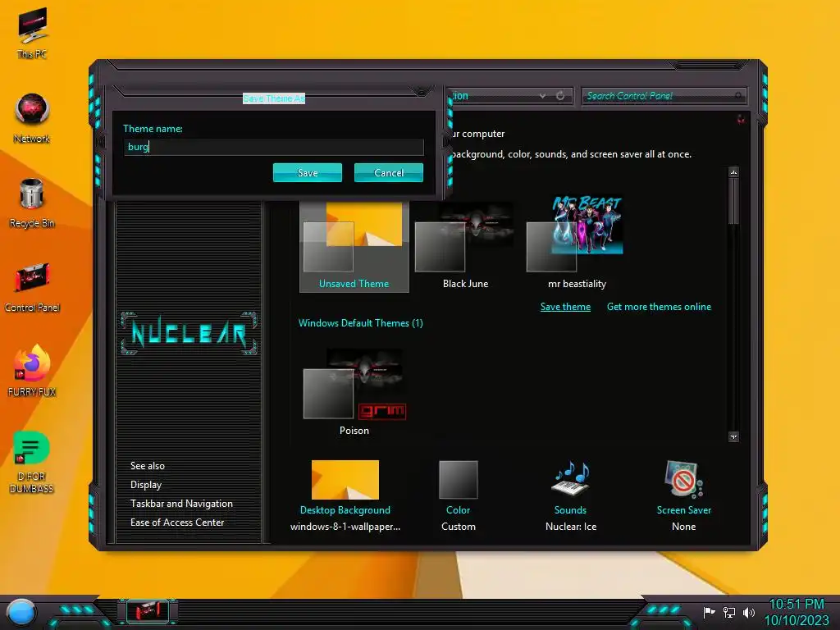The image size is (840, 630).
Task: Open the Network desktop icon
Action: click(x=32, y=118)
